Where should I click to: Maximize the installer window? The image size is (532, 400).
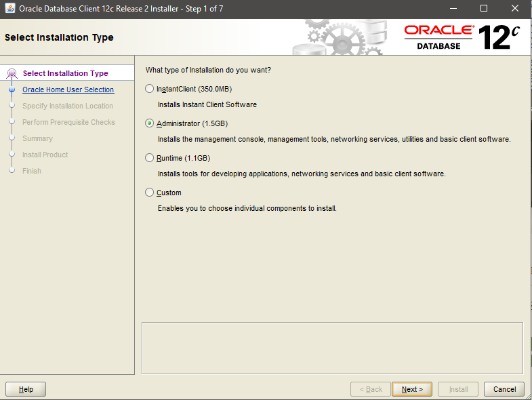(x=483, y=9)
